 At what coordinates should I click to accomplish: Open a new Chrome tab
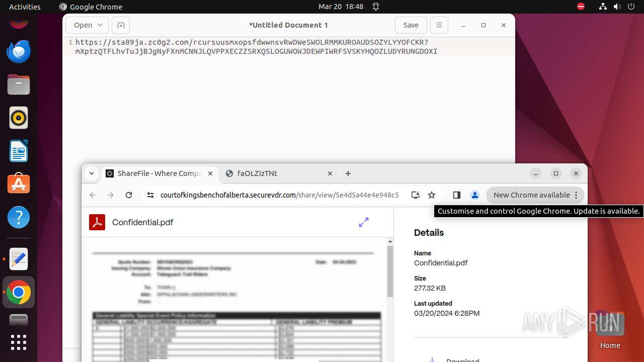(x=348, y=173)
